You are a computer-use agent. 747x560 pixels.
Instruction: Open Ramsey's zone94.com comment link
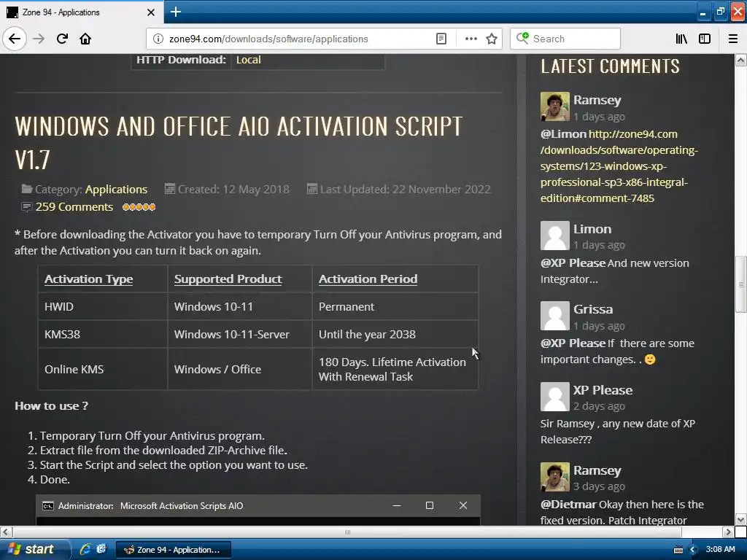[x=619, y=166]
